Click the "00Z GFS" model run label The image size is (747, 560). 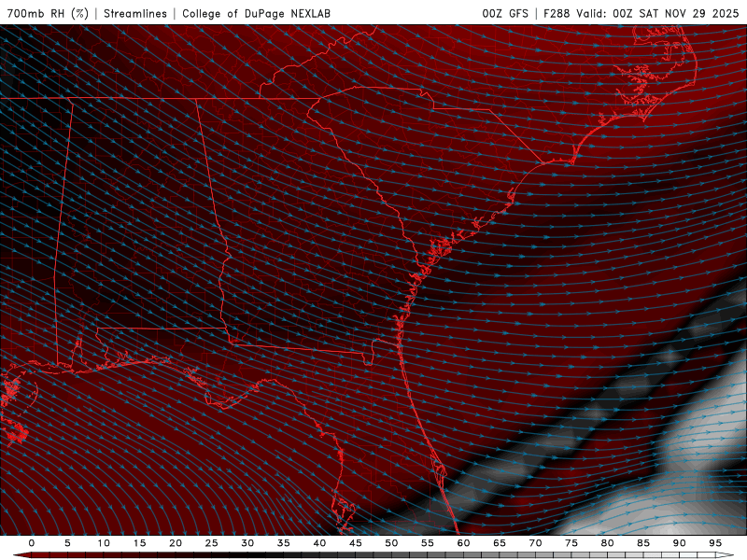coord(505,13)
